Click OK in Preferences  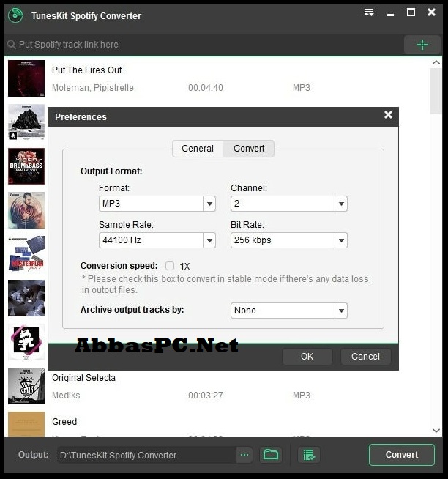pos(307,357)
